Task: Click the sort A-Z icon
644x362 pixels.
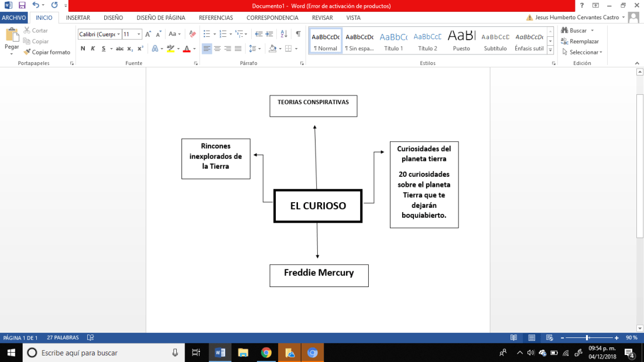Action: tap(285, 34)
